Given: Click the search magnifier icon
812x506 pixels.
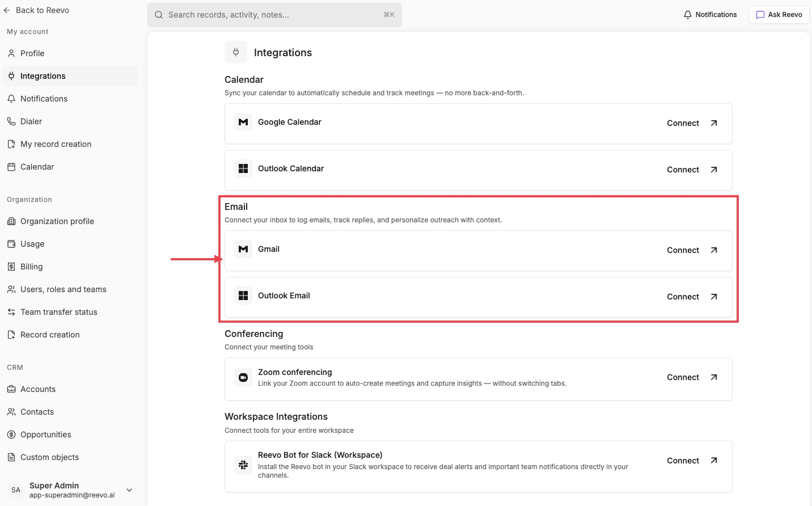Looking at the screenshot, I should [x=159, y=15].
